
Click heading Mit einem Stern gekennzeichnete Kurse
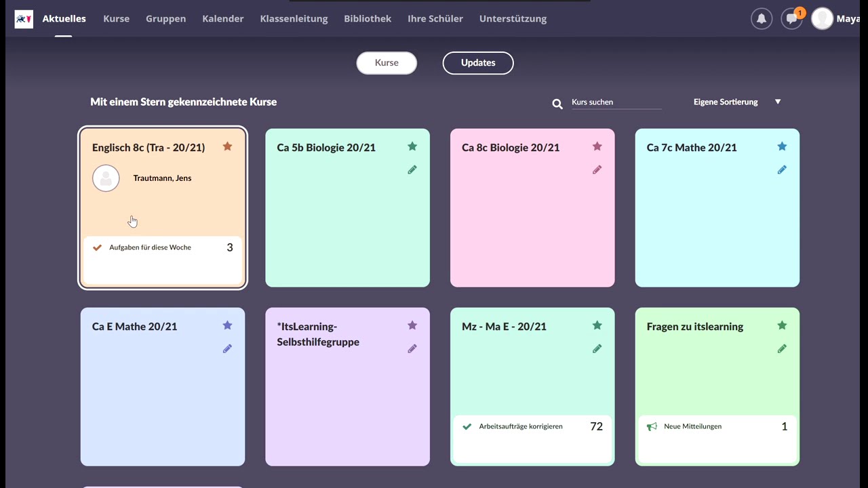pyautogui.click(x=183, y=102)
